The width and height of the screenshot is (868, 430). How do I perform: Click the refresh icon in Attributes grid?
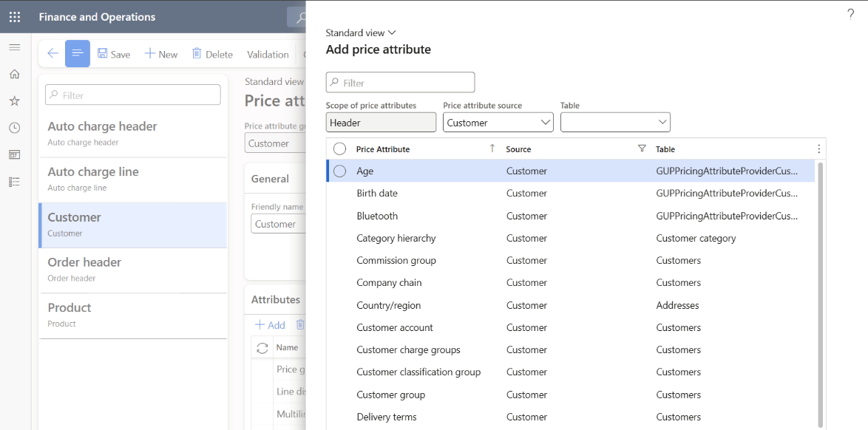click(x=262, y=348)
